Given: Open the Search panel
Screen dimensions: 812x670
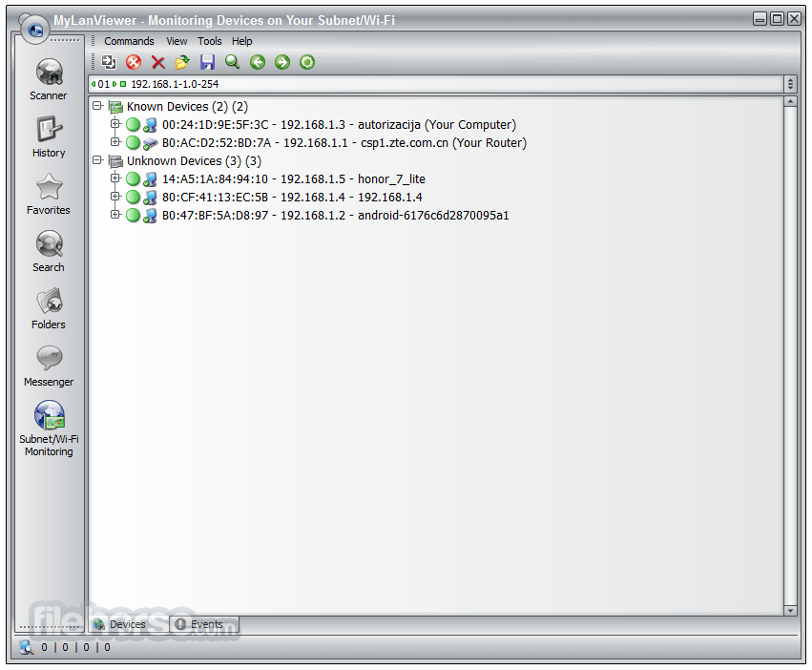Looking at the screenshot, I should (x=49, y=251).
